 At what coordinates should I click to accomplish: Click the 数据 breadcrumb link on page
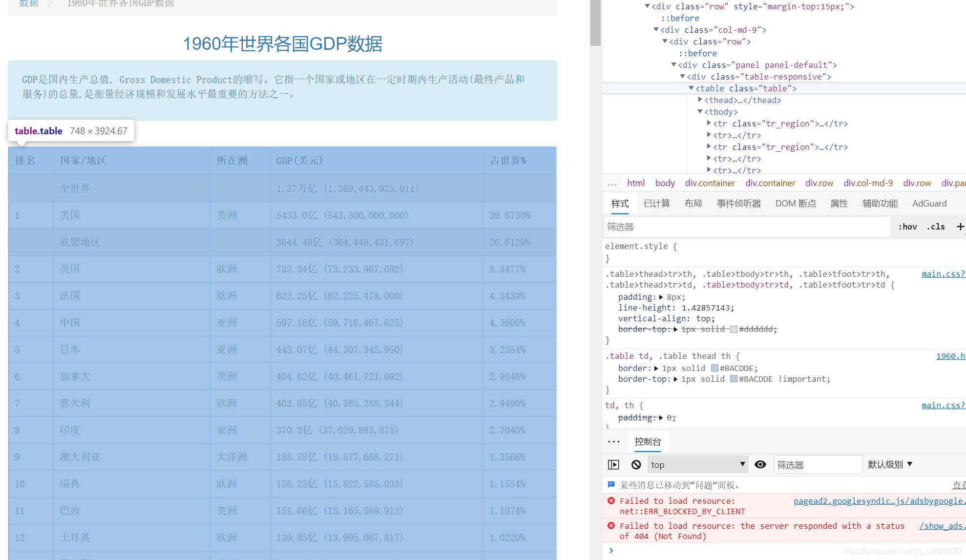29,3
